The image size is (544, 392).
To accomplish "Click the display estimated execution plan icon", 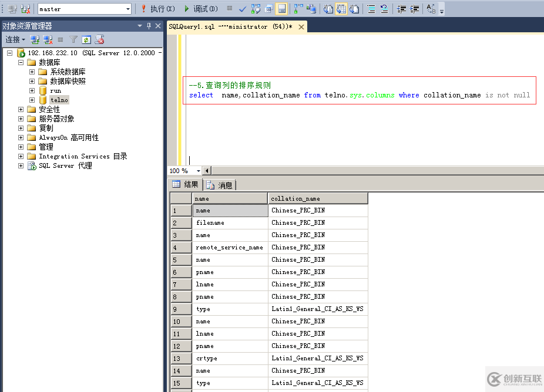I will pyautogui.click(x=256, y=9).
